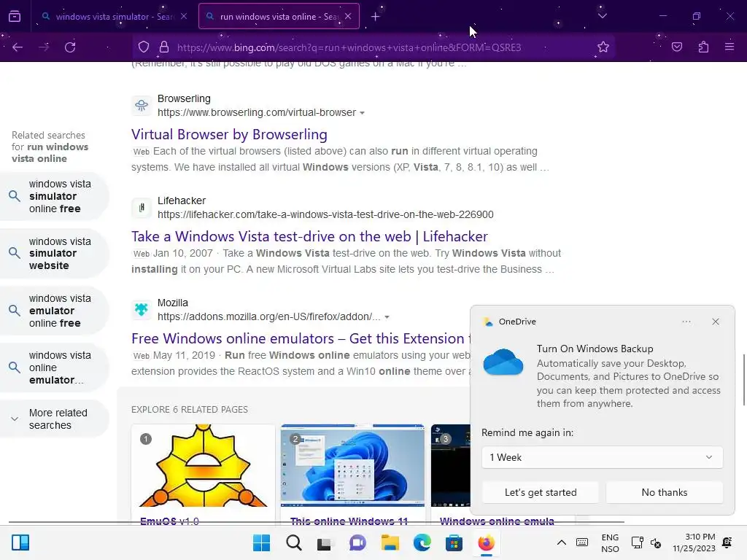Click 'Let's get started' button

pos(541,492)
